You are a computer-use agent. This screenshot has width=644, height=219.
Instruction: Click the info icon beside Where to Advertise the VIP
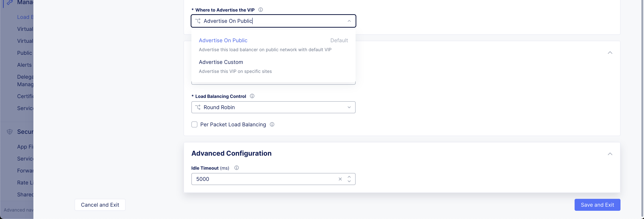pos(260,10)
